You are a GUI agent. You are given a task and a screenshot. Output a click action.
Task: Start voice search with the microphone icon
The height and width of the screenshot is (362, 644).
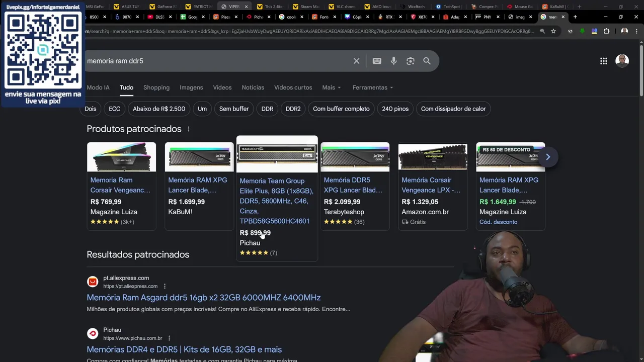click(x=393, y=61)
